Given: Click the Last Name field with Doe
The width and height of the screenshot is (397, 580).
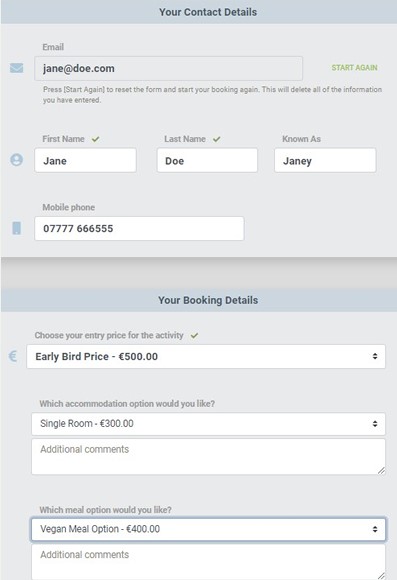Looking at the screenshot, I should tap(207, 161).
